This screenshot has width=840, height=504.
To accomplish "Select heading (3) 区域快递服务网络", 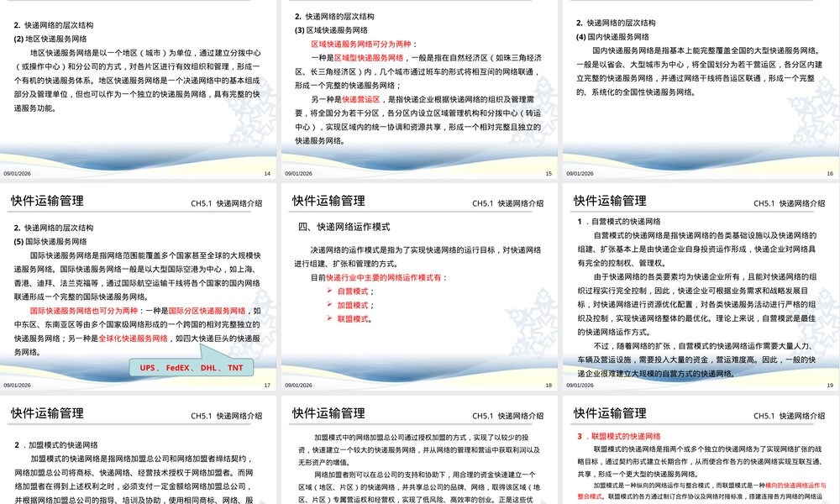I will [331, 30].
